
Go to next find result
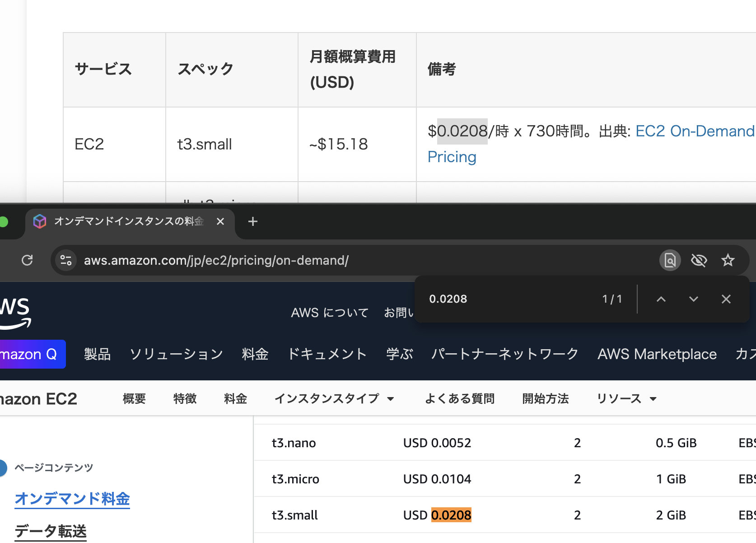pyautogui.click(x=694, y=299)
